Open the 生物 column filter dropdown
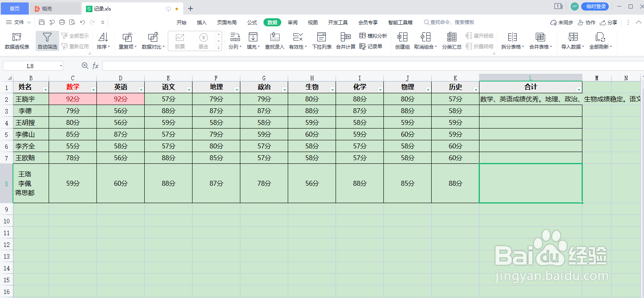 click(332, 90)
